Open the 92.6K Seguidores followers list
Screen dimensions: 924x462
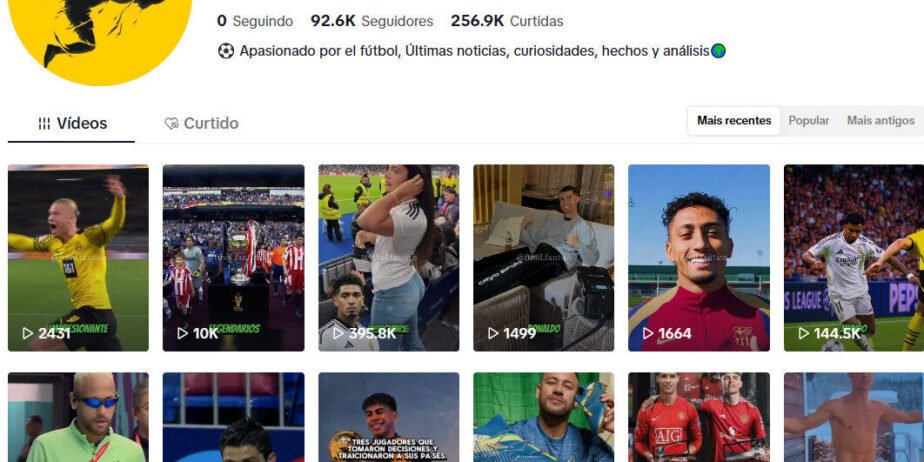tap(372, 21)
